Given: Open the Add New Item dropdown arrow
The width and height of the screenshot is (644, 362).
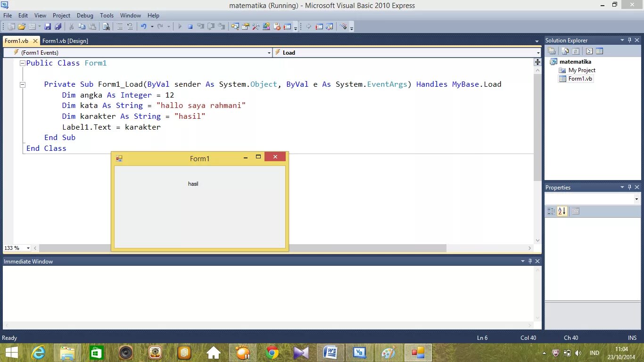Looking at the screenshot, I should (x=39, y=26).
